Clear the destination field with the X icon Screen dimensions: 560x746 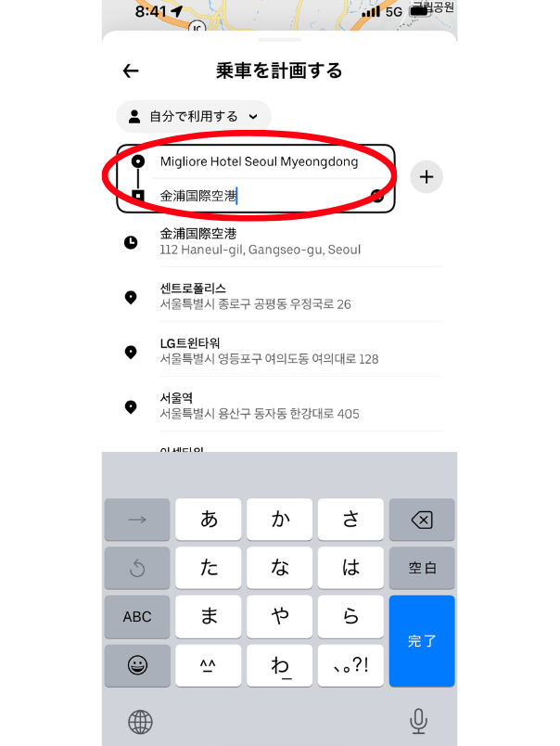tap(377, 196)
